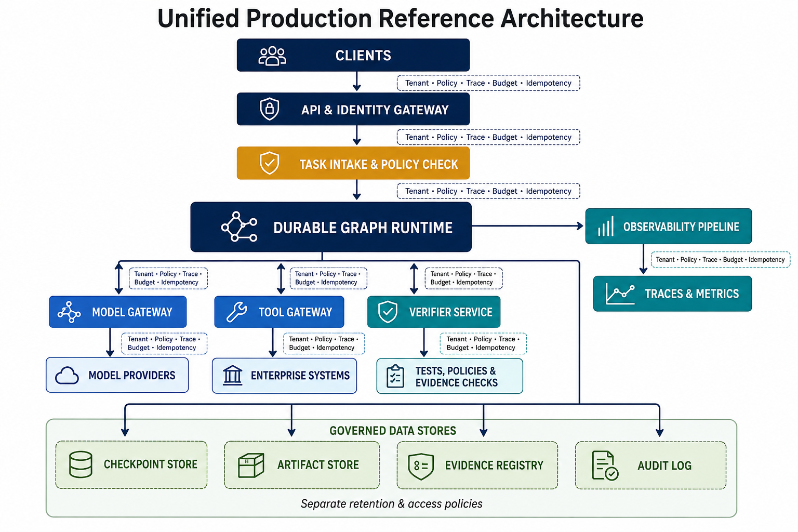Click the "CHECKPOINT STORE" label
The image size is (798, 532).
151,464
